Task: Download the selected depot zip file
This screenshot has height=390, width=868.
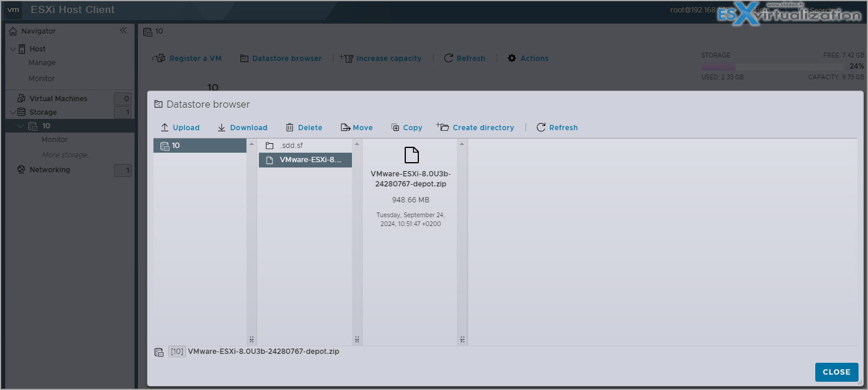Action: [222, 127]
